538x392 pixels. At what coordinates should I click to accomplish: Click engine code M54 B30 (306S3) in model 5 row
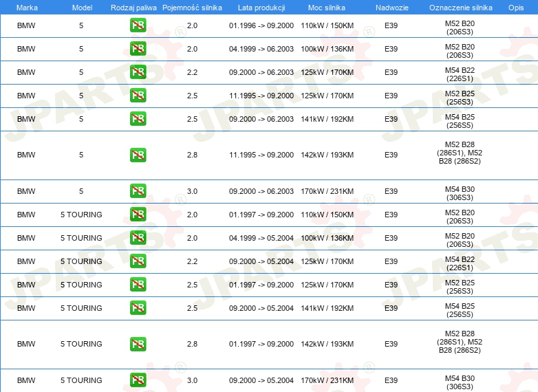tap(460, 193)
